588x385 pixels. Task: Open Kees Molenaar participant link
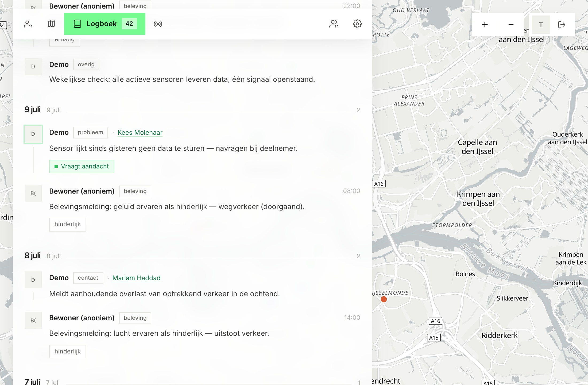point(140,133)
